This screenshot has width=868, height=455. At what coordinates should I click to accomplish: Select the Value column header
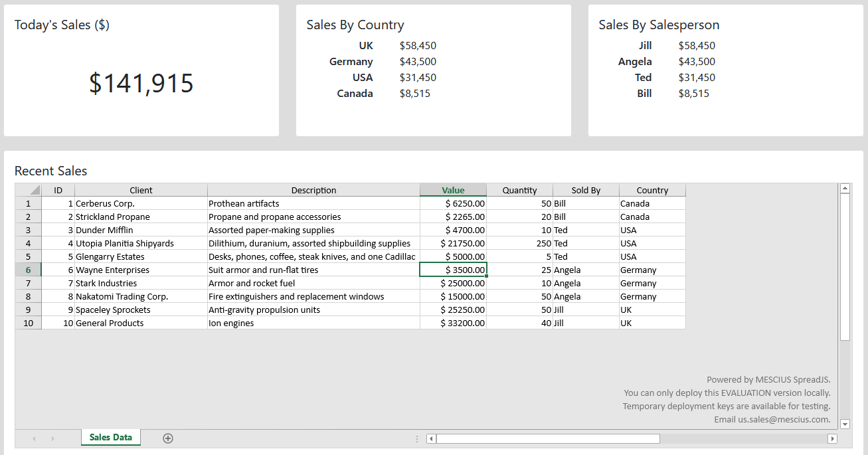coord(453,190)
